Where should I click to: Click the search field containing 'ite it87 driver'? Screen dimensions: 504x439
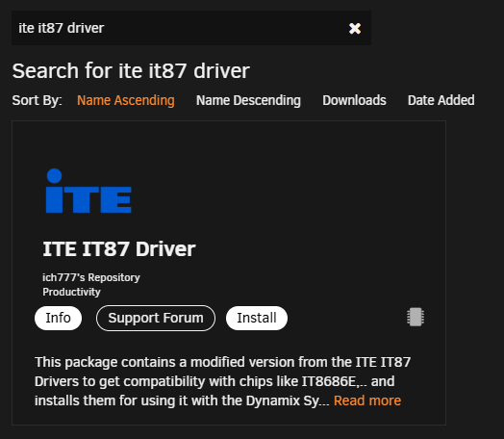pyautogui.click(x=191, y=28)
